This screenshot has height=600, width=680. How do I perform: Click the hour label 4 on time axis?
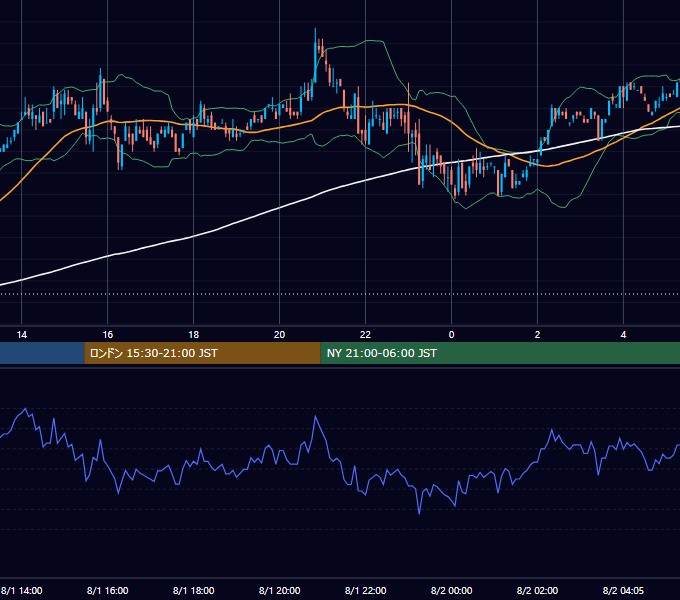tap(623, 335)
